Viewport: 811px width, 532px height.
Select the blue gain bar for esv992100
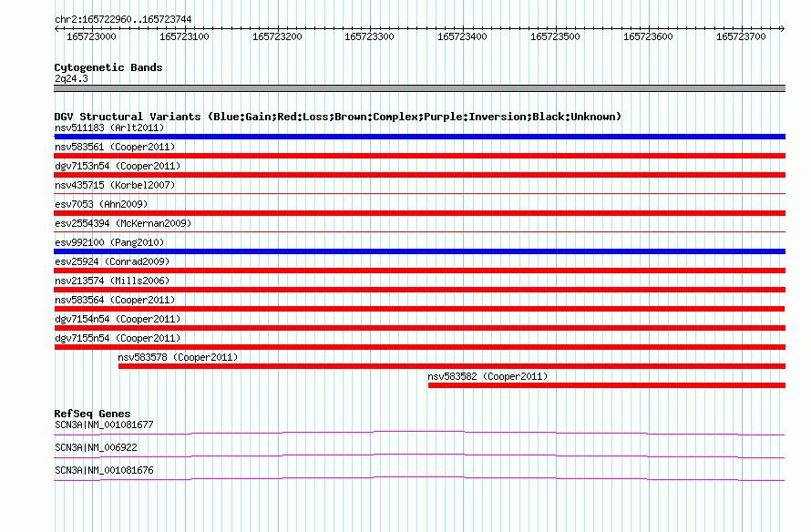[419, 251]
